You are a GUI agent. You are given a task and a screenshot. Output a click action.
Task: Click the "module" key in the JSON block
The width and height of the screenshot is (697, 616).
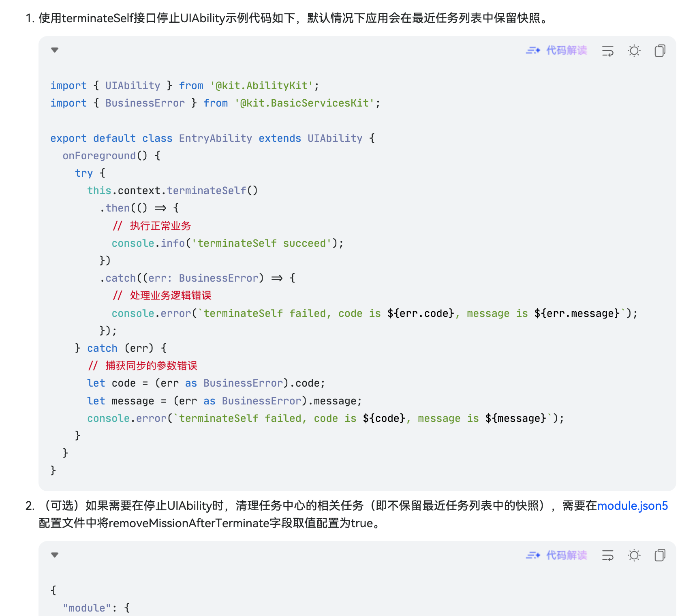point(87,608)
